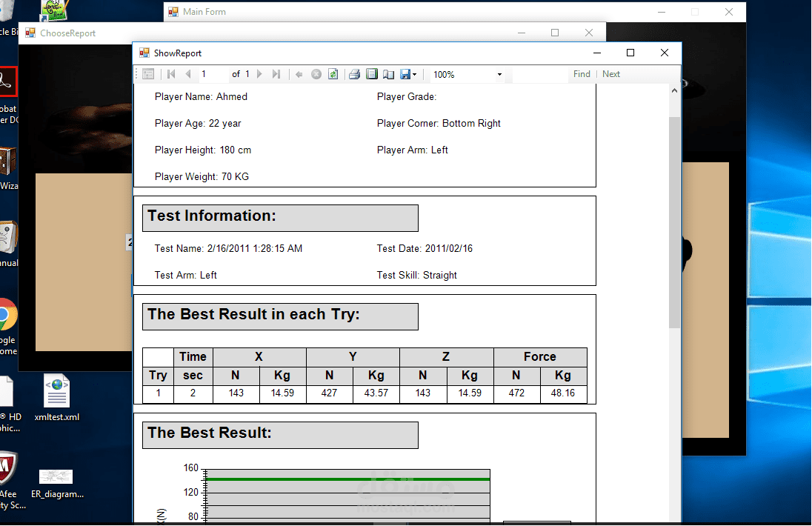Click 'Player Name: Ahmed' text
Viewport: 812px width, 526px height.
[201, 97]
